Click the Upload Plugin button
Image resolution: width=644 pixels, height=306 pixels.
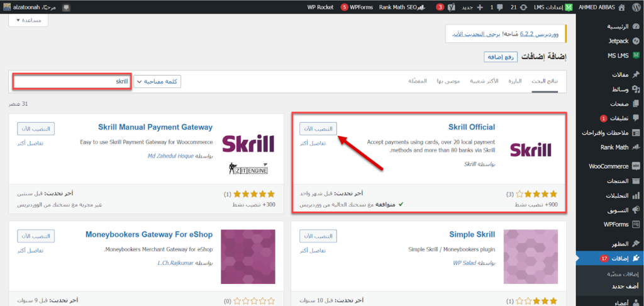click(x=501, y=57)
